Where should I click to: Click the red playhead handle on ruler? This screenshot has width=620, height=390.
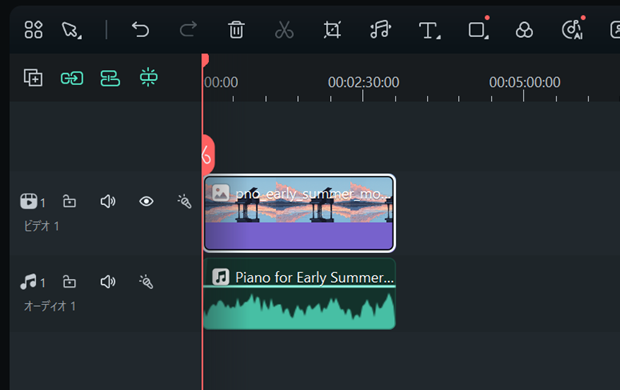(205, 60)
